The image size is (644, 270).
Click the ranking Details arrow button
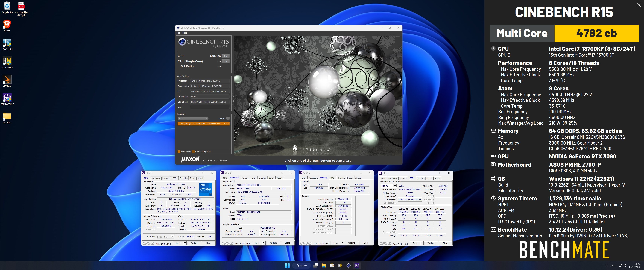[x=228, y=118]
